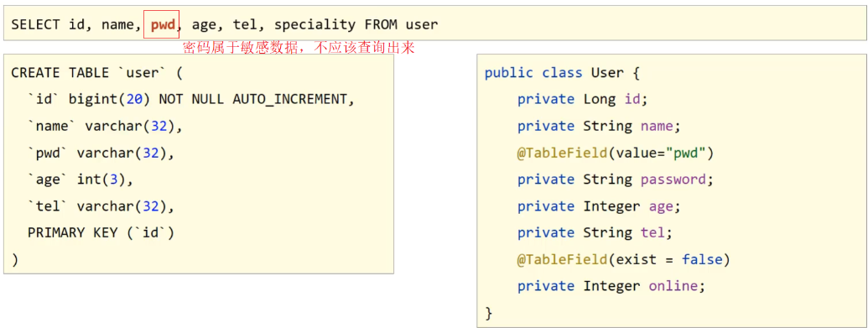
Task: Click private String name field
Action: point(599,127)
